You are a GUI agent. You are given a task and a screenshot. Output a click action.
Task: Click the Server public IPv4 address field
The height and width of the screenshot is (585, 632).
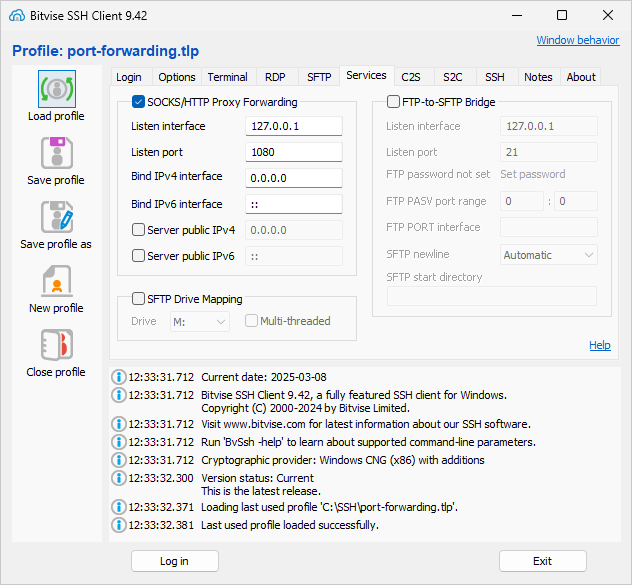[294, 230]
